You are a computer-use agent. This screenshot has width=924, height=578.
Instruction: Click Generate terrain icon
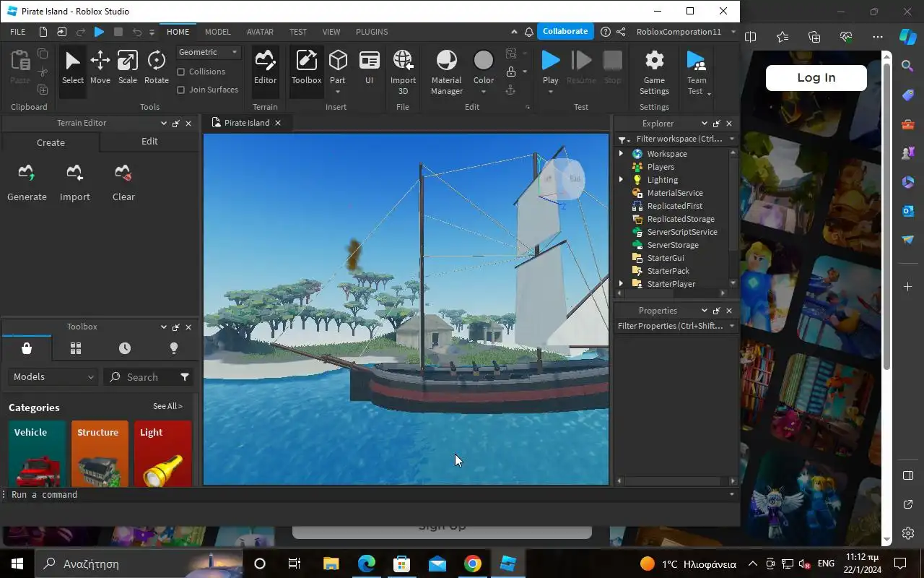click(x=27, y=183)
